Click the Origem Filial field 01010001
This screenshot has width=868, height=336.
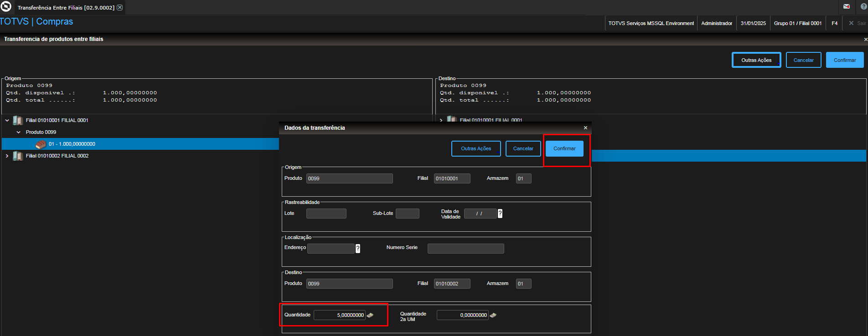pyautogui.click(x=452, y=178)
